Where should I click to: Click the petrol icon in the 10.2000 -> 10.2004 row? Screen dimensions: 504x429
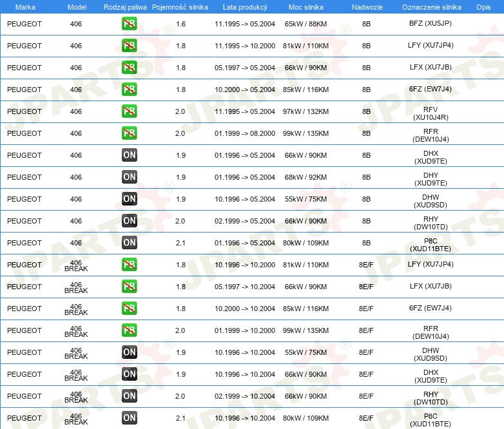pyautogui.click(x=129, y=308)
